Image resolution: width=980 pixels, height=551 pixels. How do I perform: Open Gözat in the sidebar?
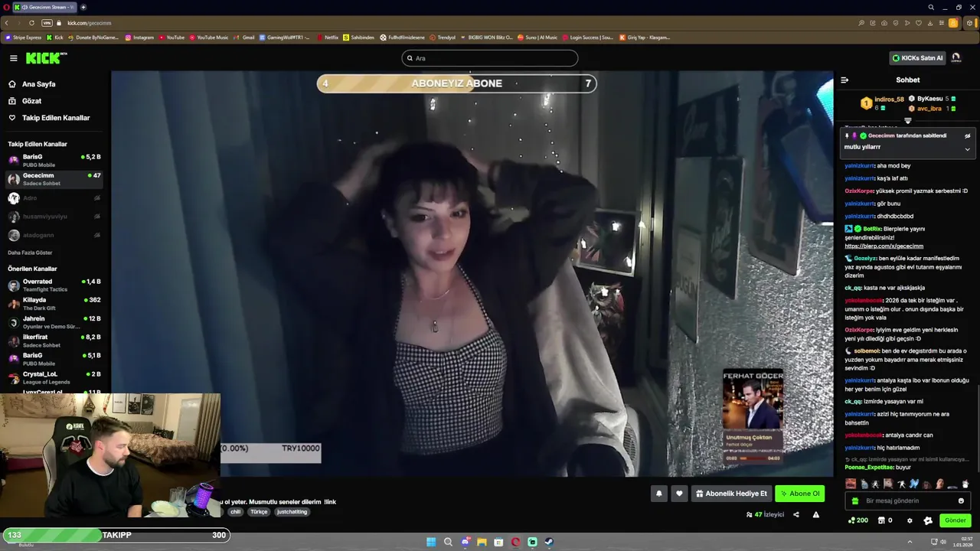coord(25,101)
